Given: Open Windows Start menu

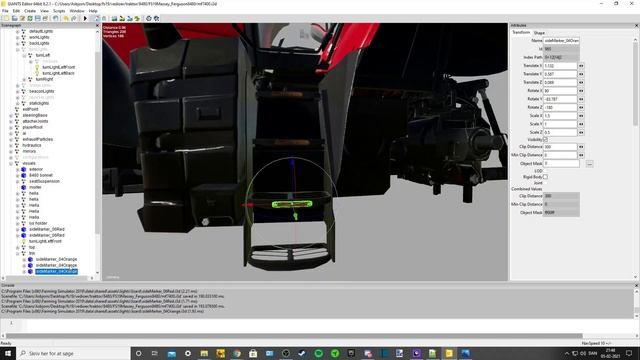Looking at the screenshot, I should (8, 353).
